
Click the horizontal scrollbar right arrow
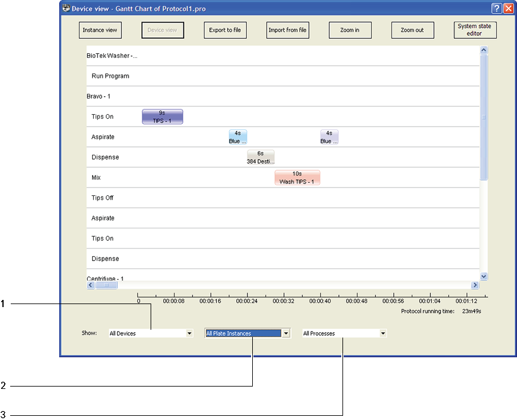[475, 286]
